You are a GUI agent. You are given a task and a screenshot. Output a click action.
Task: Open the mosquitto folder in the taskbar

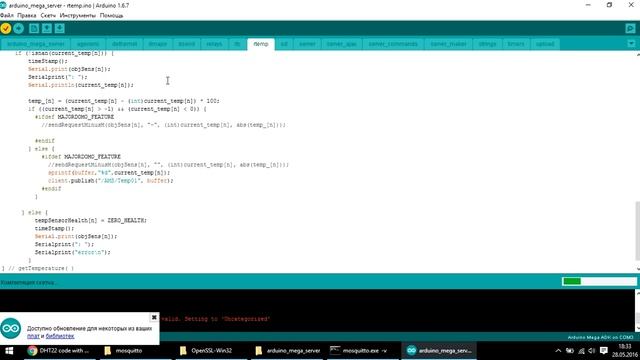(x=123, y=351)
